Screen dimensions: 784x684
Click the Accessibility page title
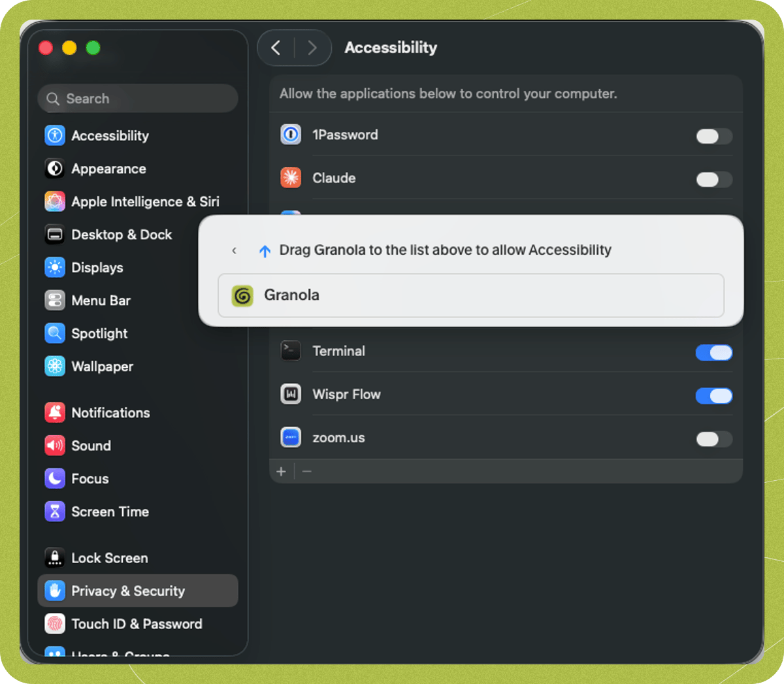pos(391,48)
